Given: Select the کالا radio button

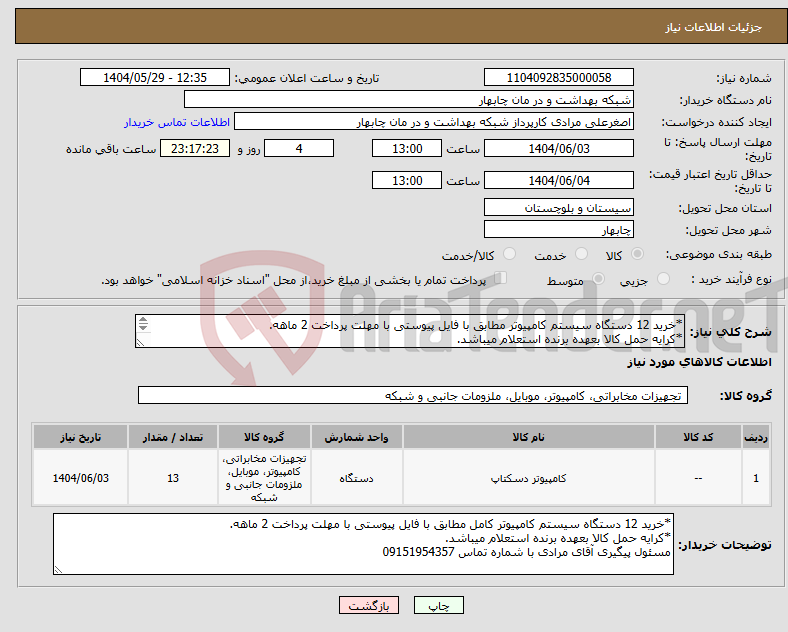Looking at the screenshot, I should click(637, 254).
